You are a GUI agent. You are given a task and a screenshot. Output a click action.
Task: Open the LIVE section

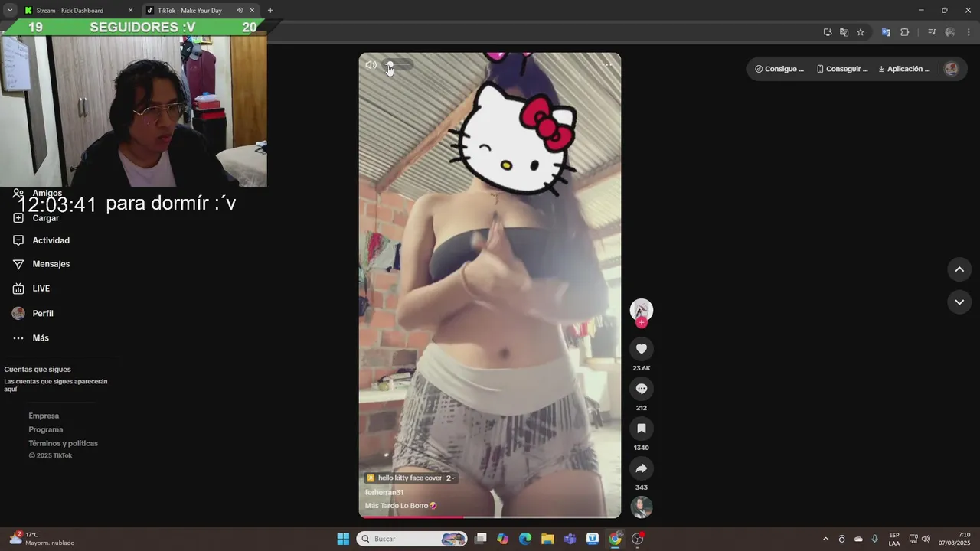[x=31, y=289]
